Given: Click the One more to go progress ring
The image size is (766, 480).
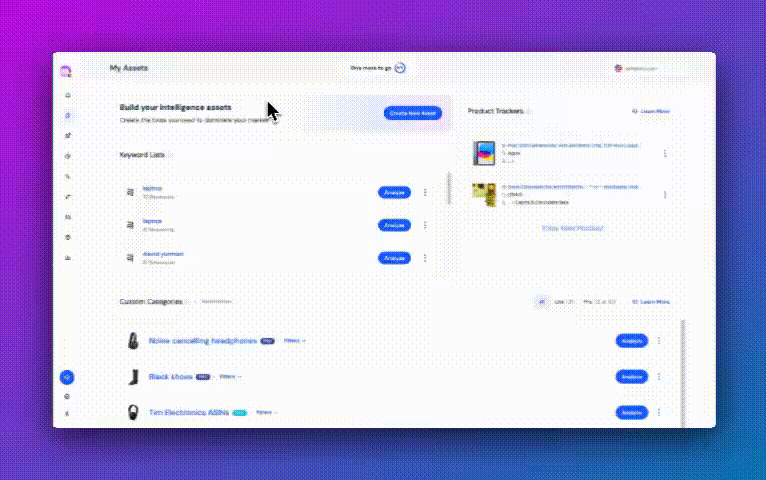Looking at the screenshot, I should 400,68.
